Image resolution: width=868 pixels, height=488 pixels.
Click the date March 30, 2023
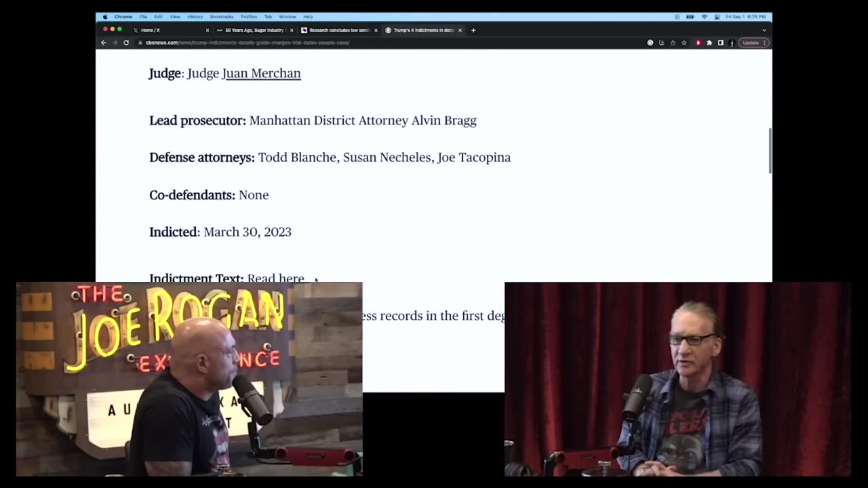[248, 232]
